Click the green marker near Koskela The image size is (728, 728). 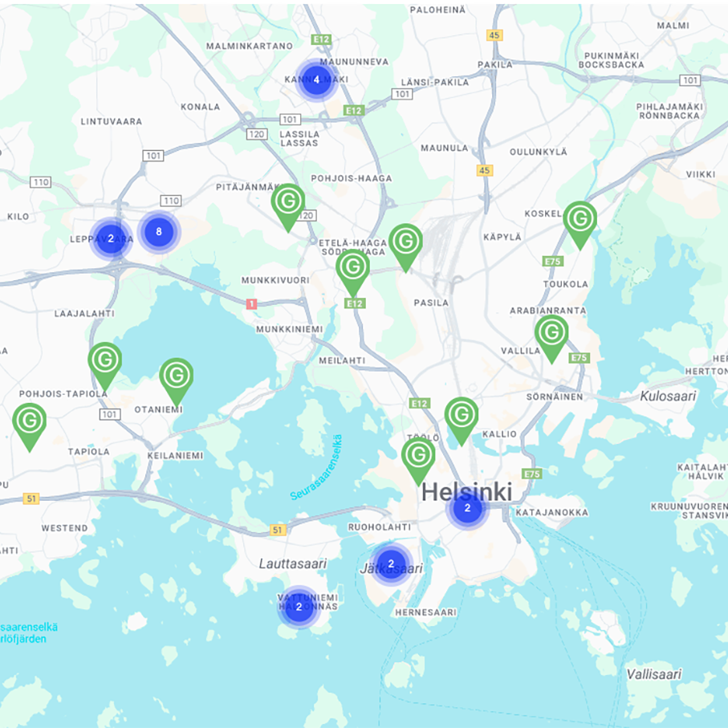pyautogui.click(x=579, y=219)
